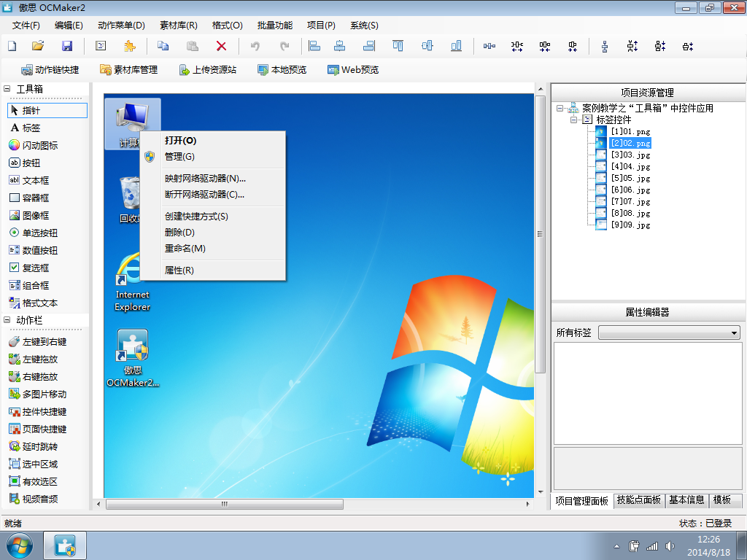Image resolution: width=747 pixels, height=560 pixels.
Task: Click the Web预览 button
Action: (x=353, y=70)
